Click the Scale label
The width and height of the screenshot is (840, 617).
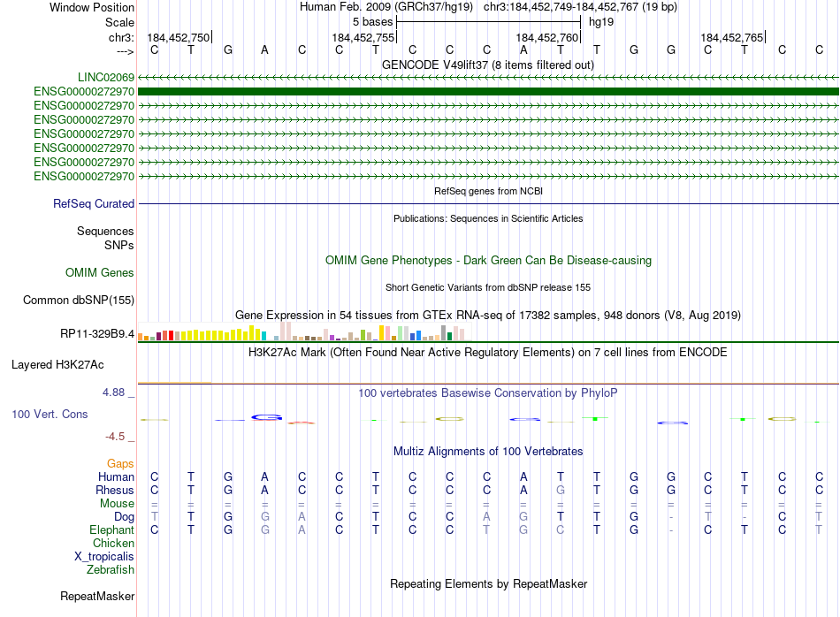pyautogui.click(x=119, y=22)
